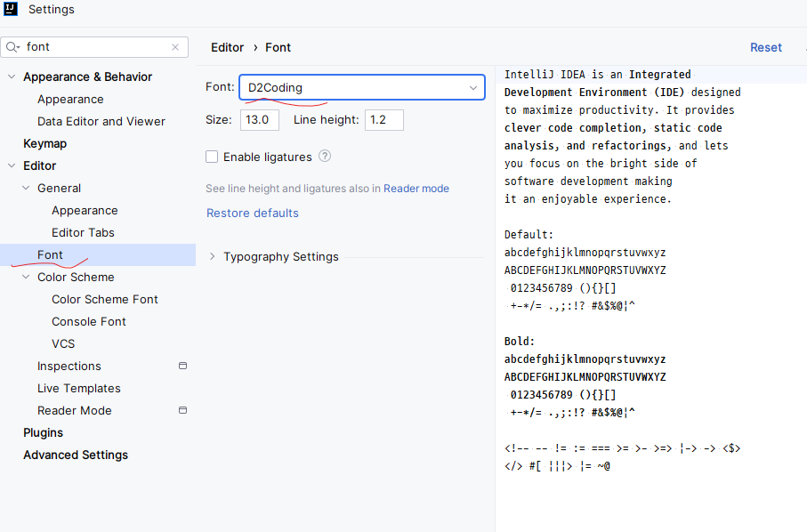Image resolution: width=807 pixels, height=532 pixels.
Task: Click the IntelliJ IDEA logo icon
Action: [x=11, y=9]
